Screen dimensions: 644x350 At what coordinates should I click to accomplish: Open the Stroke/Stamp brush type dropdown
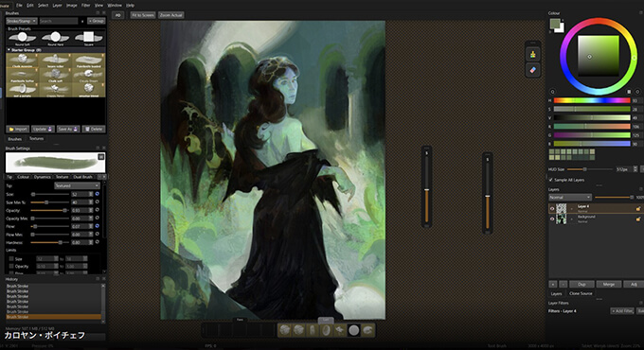[22, 21]
